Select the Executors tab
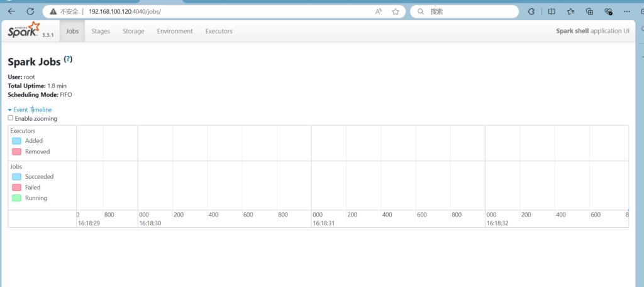Image resolution: width=644 pixels, height=287 pixels. tap(219, 31)
